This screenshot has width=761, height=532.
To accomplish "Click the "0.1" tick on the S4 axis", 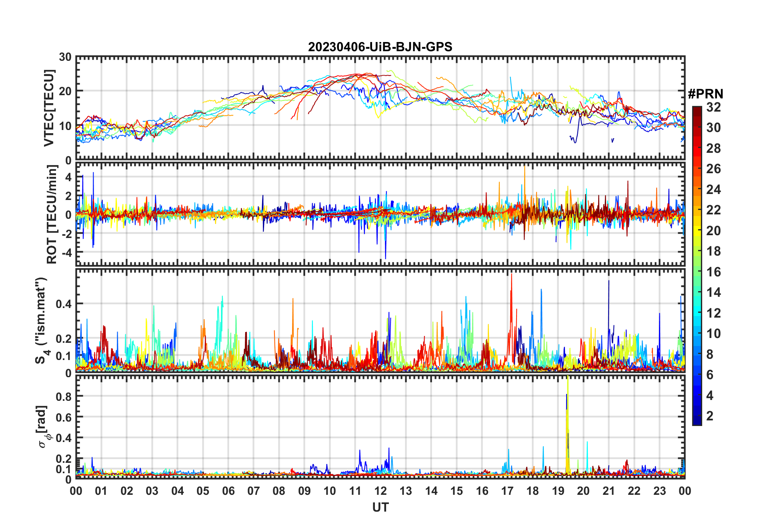I will pos(64,356).
